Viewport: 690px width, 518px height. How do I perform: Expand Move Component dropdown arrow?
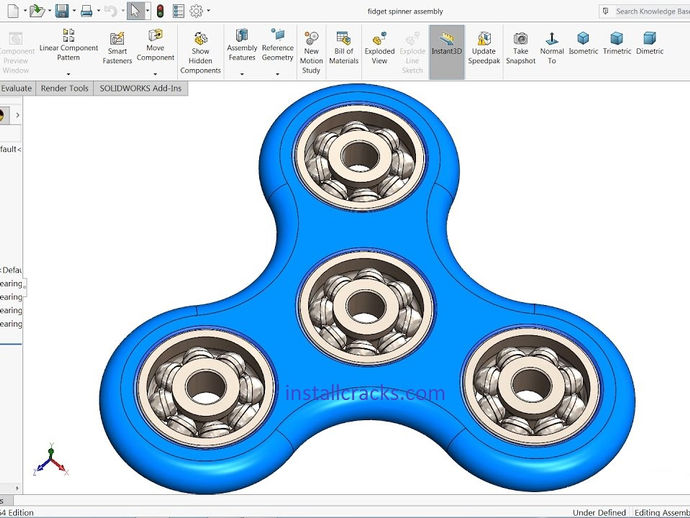click(155, 74)
